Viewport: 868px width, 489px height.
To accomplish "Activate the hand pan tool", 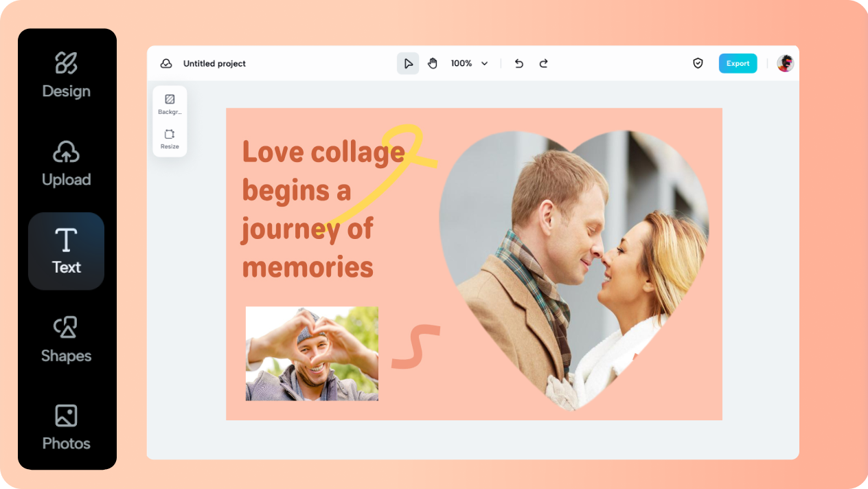I will coord(432,62).
